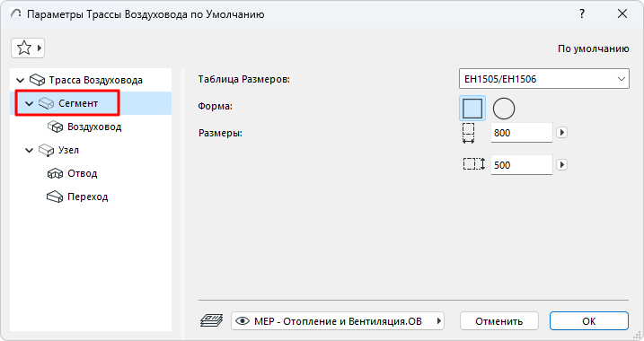644x341 pixels.
Task: Open the arrow popup next to 800
Action: (562, 133)
